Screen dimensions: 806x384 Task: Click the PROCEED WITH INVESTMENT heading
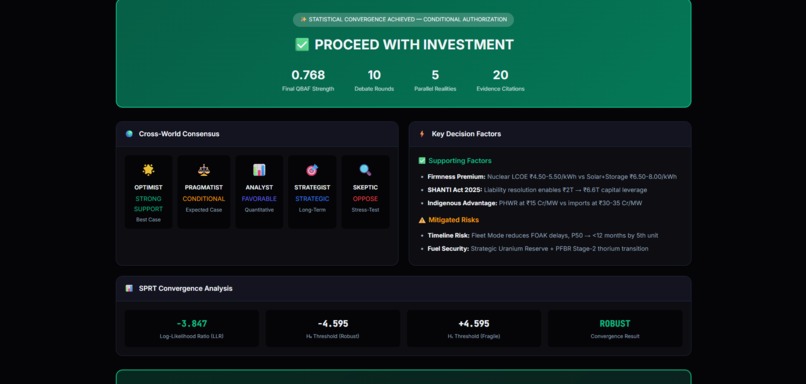click(414, 45)
